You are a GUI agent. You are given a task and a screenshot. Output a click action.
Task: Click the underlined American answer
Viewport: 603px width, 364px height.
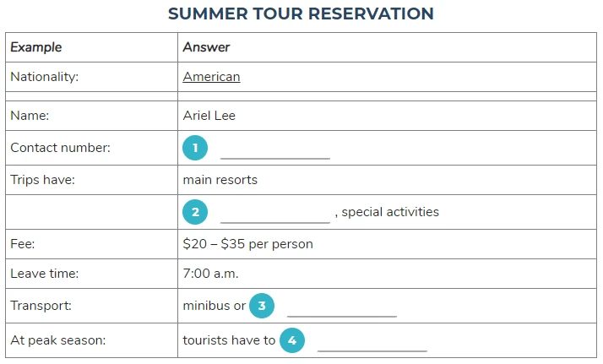coord(211,77)
